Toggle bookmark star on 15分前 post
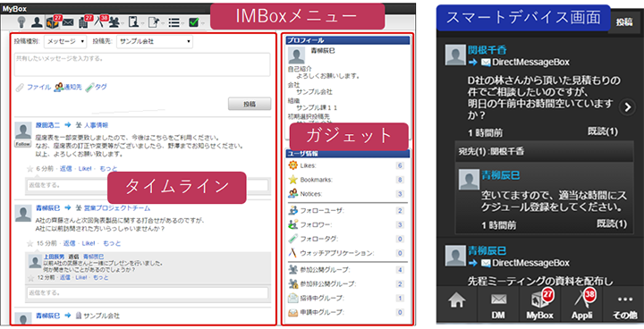 coord(30,243)
